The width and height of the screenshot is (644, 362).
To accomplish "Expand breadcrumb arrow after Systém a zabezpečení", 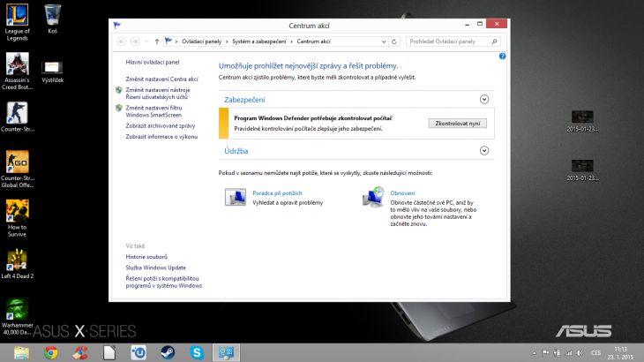I will [292, 41].
